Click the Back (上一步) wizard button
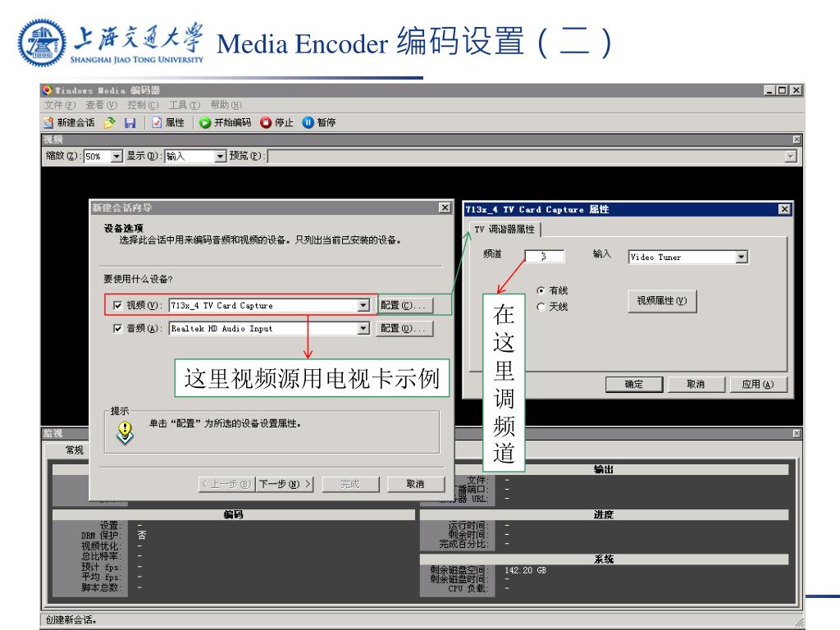The height and width of the screenshot is (630, 840). (226, 484)
